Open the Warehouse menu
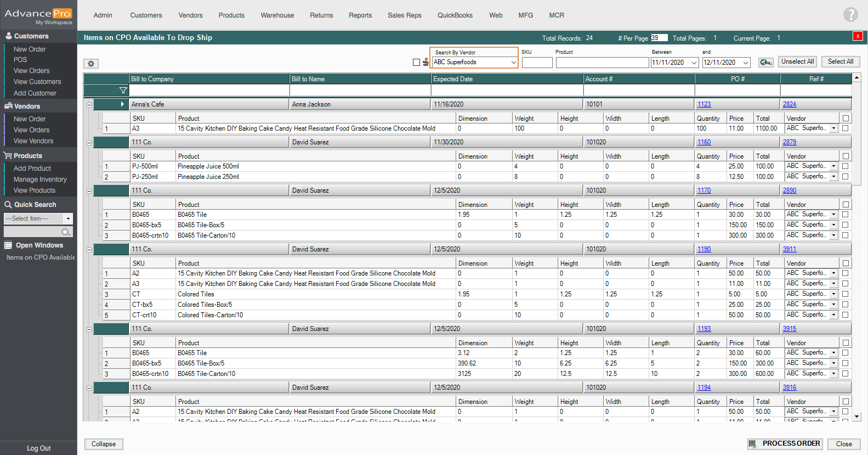Screen dimensions: 868x455 [x=277, y=15]
